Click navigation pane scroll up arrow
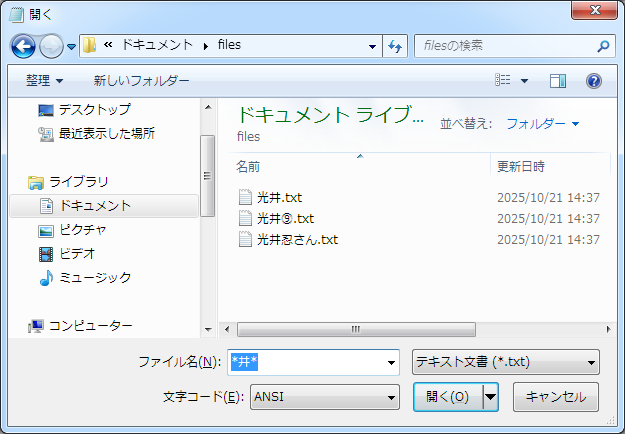Screen dimensions: 625x434 pos(208,107)
